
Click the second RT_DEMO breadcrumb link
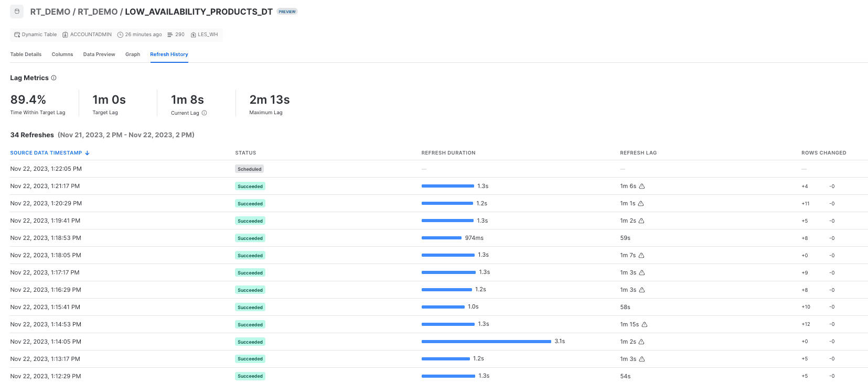98,12
